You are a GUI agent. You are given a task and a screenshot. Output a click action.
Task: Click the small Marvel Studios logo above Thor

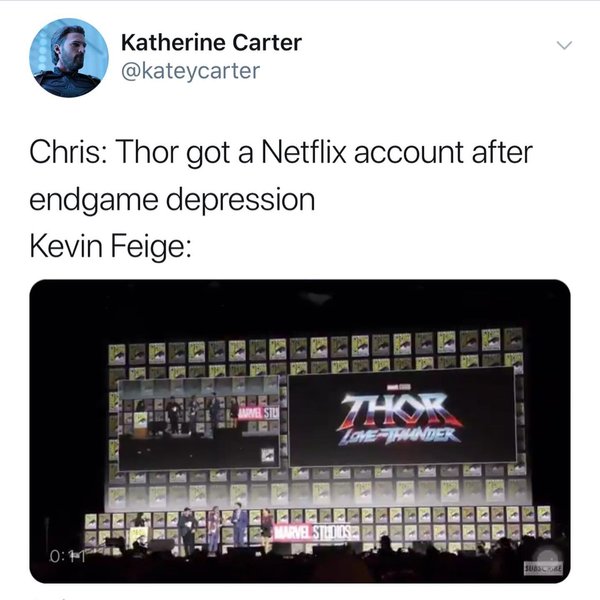(x=396, y=388)
